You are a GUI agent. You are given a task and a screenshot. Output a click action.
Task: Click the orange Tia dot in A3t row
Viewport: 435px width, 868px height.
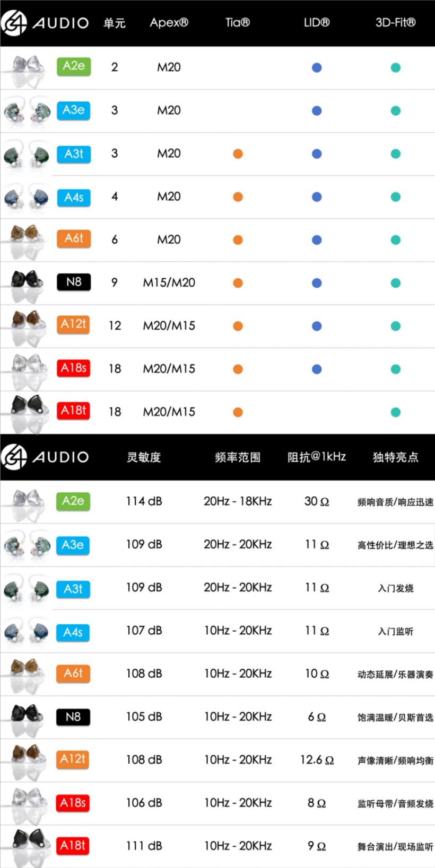pyautogui.click(x=238, y=154)
